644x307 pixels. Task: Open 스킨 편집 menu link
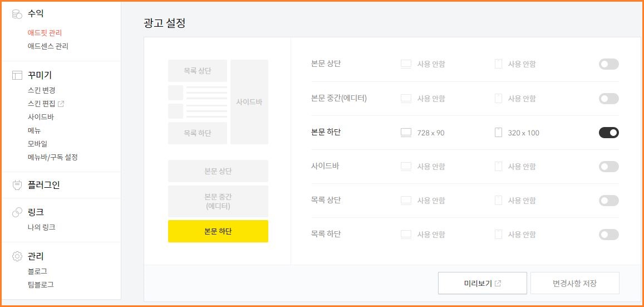pyautogui.click(x=42, y=104)
